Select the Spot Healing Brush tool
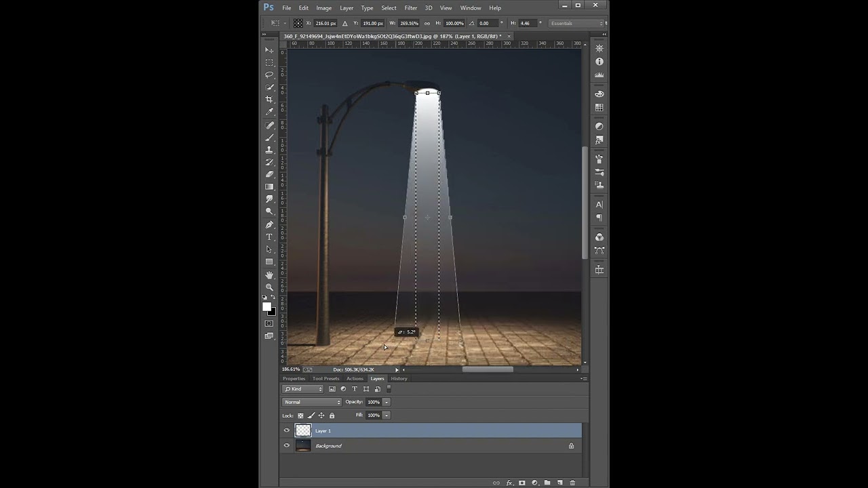The width and height of the screenshot is (868, 488). click(x=269, y=125)
